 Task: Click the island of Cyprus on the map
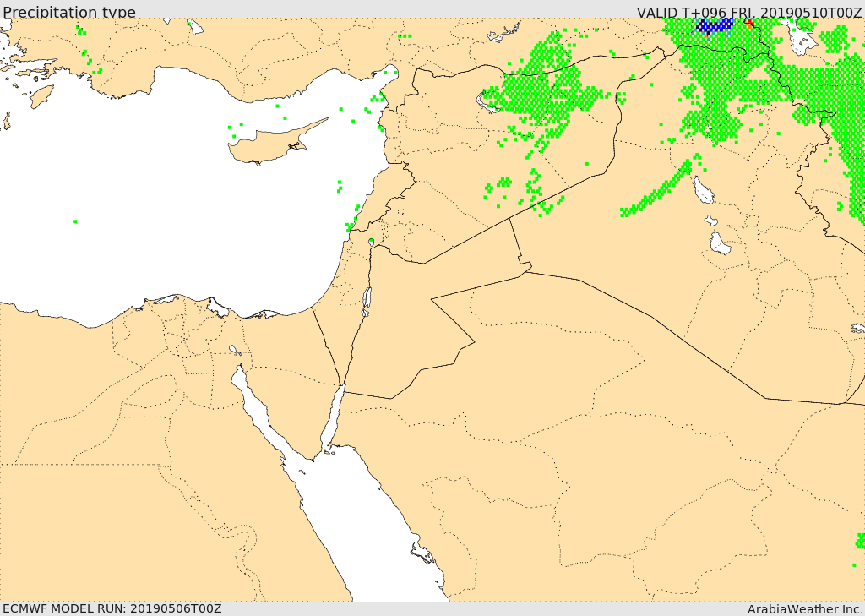point(270,144)
